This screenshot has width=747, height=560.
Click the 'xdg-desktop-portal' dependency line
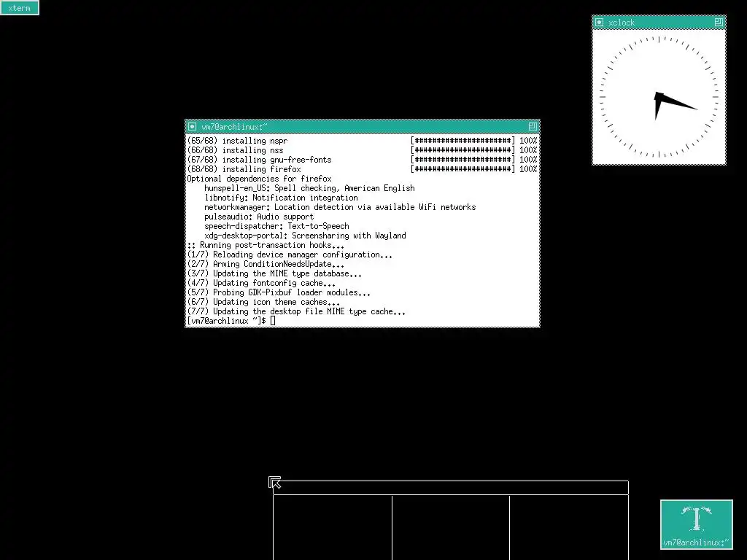[x=306, y=236]
